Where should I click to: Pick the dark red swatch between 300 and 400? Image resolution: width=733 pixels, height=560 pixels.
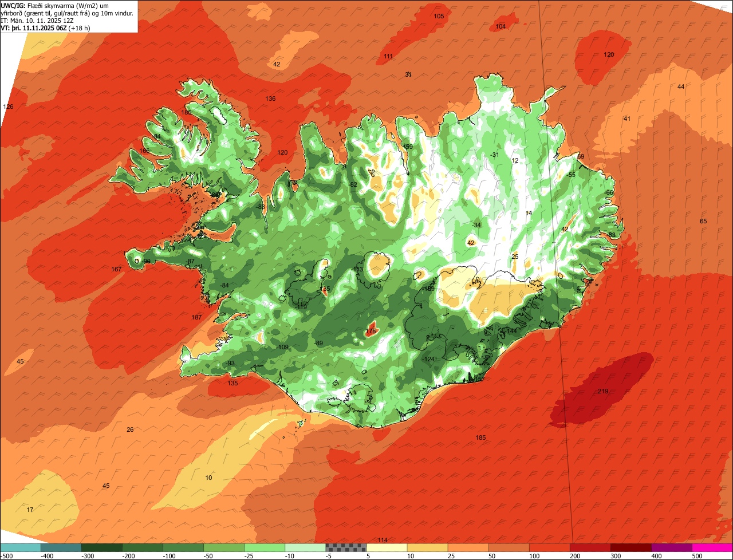coord(631,547)
